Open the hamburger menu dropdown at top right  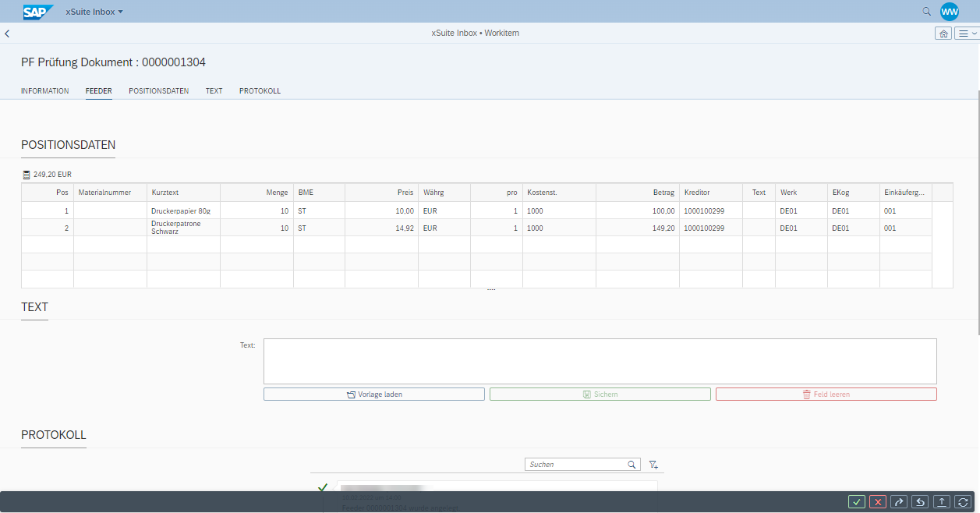click(967, 34)
